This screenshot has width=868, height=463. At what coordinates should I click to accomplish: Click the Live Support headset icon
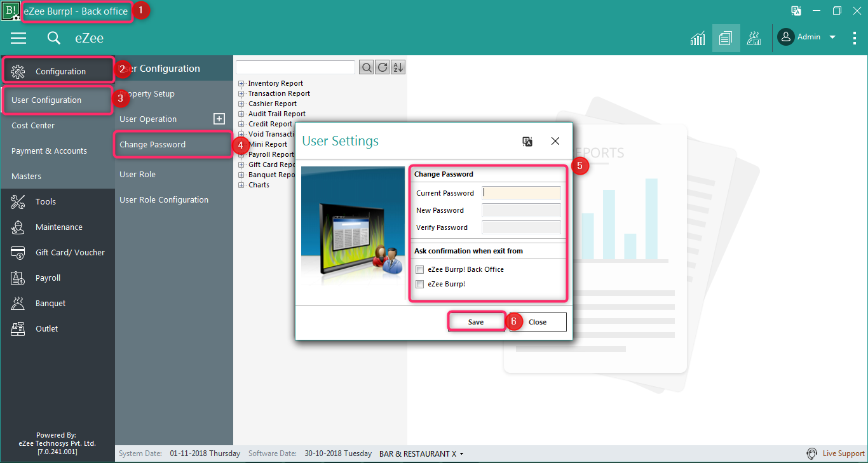tap(811, 453)
